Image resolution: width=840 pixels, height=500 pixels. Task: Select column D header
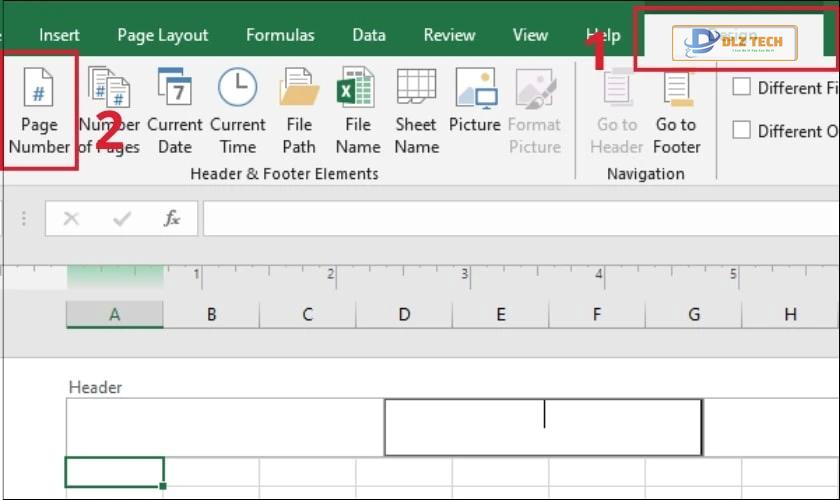click(x=404, y=314)
